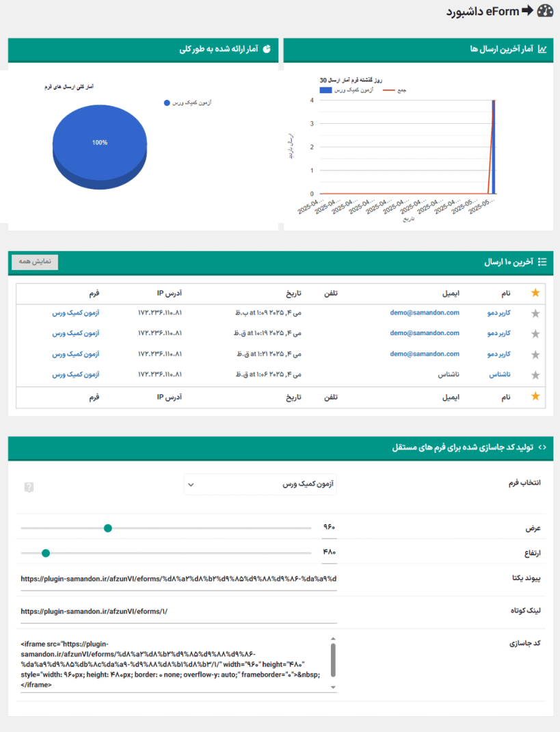This screenshot has height=732, width=560.
Task: Open the "انتخاب فرم" form dropdown
Action: click(x=261, y=484)
